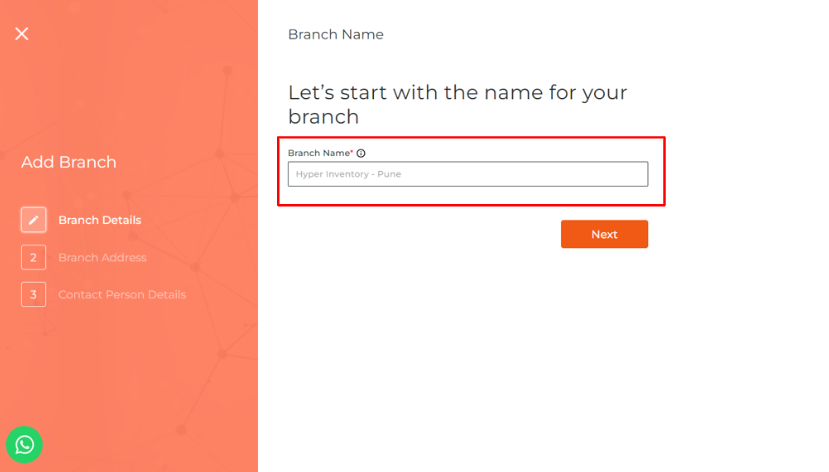Click the pencil icon beside Branch Details
Image resolution: width=829 pixels, height=472 pixels.
click(33, 220)
